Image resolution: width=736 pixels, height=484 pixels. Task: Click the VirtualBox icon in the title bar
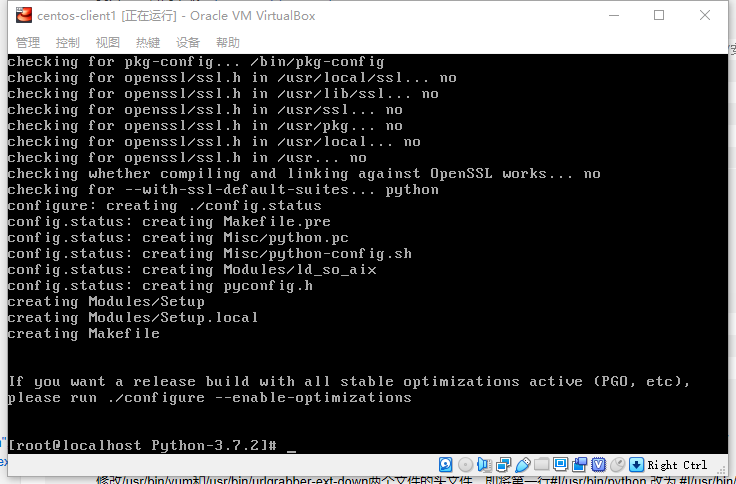click(x=23, y=15)
